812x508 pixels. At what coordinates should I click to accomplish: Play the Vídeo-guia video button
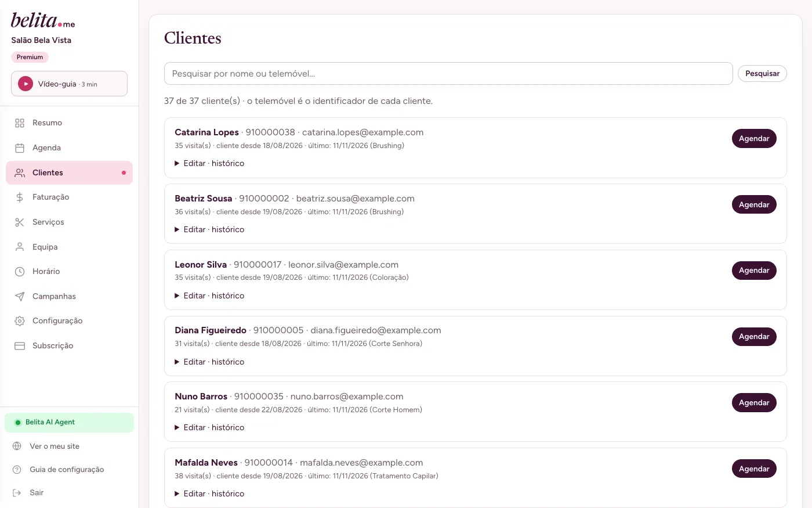pyautogui.click(x=26, y=84)
